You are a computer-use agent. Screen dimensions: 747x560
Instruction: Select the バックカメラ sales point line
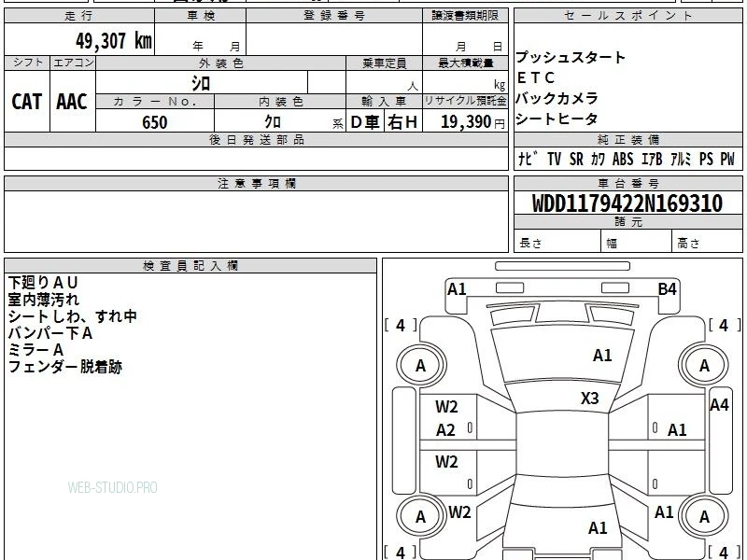(x=557, y=98)
